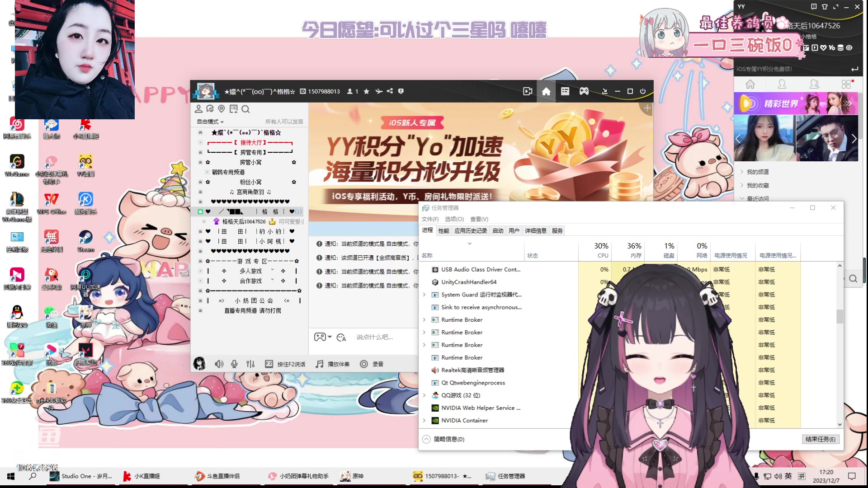Image resolution: width=868 pixels, height=488 pixels.
Task: Open the home tab in YY main panel
Action: [750, 84]
